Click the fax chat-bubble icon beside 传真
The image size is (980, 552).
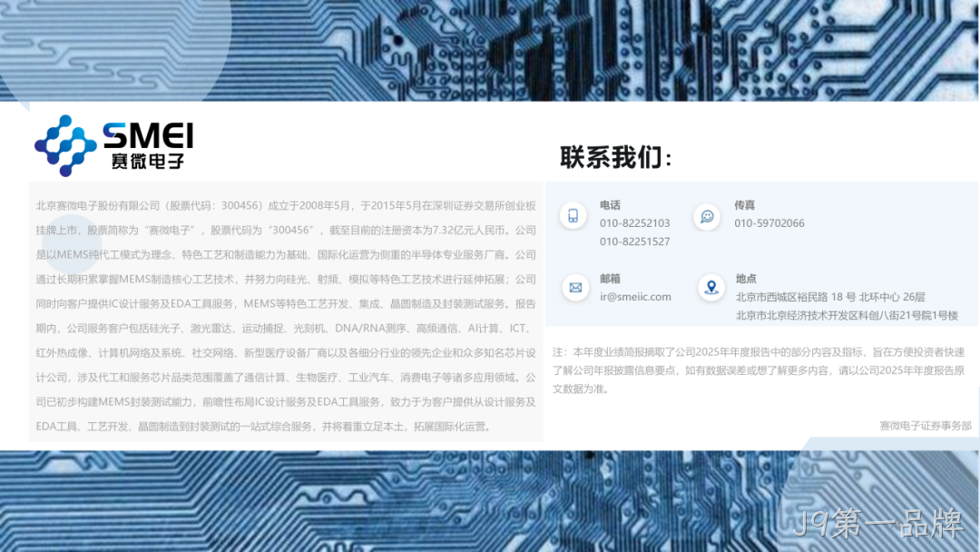(x=707, y=217)
